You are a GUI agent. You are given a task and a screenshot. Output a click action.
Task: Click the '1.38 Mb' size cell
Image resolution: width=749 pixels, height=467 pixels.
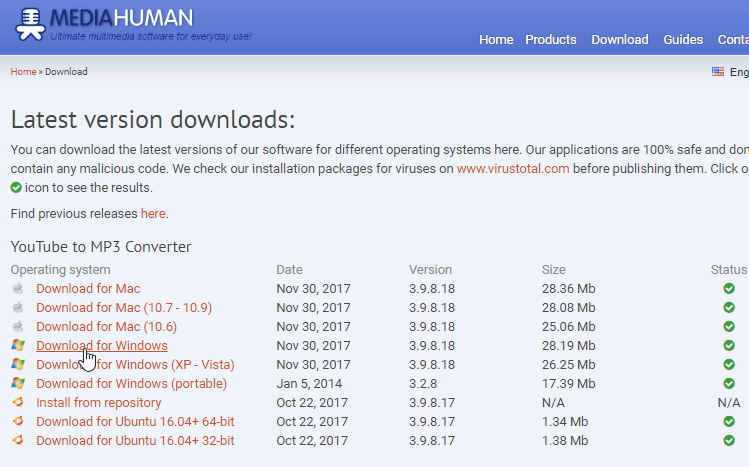pos(565,440)
